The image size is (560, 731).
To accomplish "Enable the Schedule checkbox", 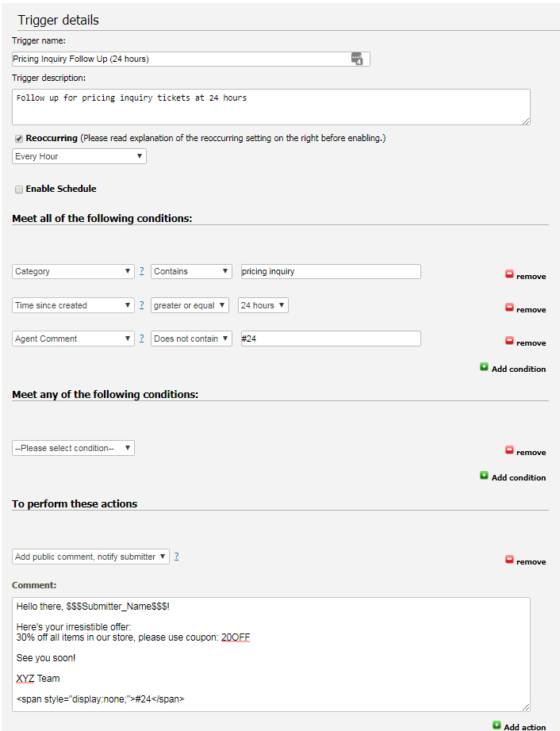I will click(x=19, y=189).
